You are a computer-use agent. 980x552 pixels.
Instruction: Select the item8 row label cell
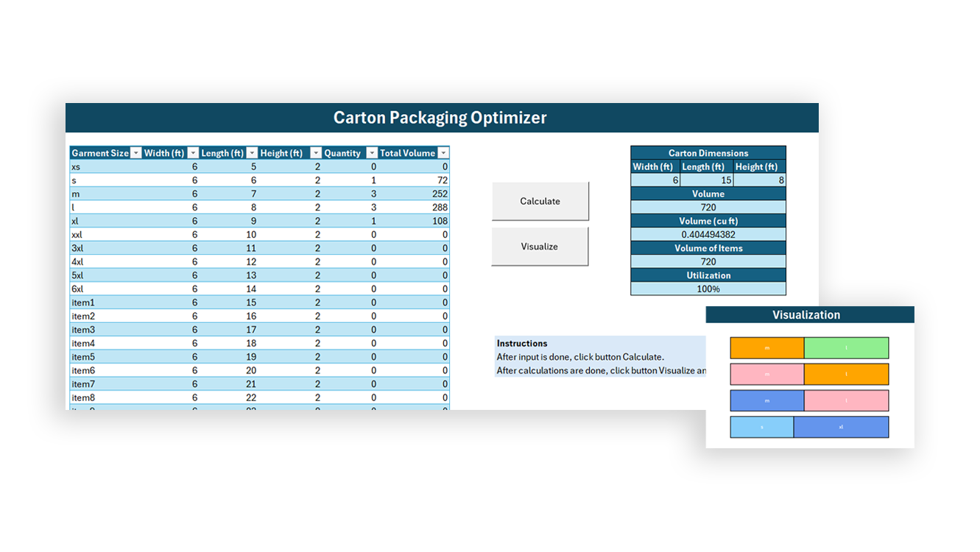click(x=106, y=398)
